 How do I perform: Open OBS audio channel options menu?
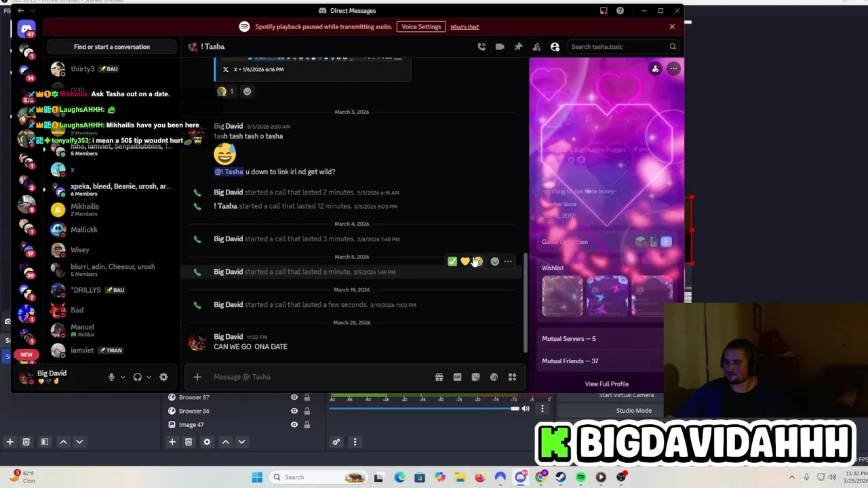click(542, 409)
